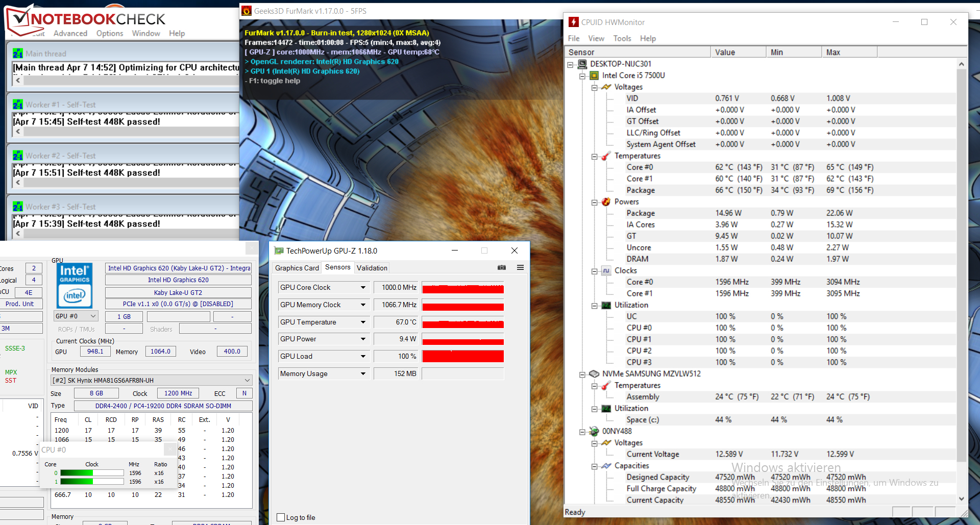Click the CPU Utilization chip icon
The width and height of the screenshot is (980, 525).
pos(606,305)
